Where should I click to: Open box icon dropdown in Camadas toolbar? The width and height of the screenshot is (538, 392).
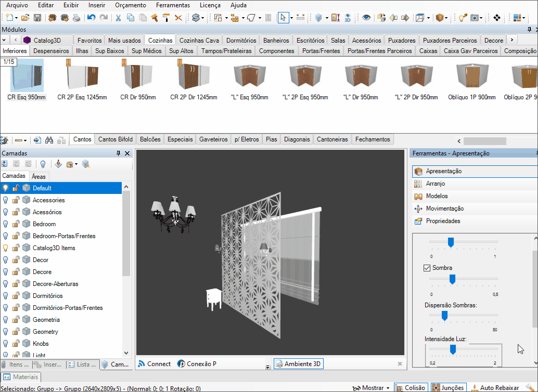pos(76,164)
